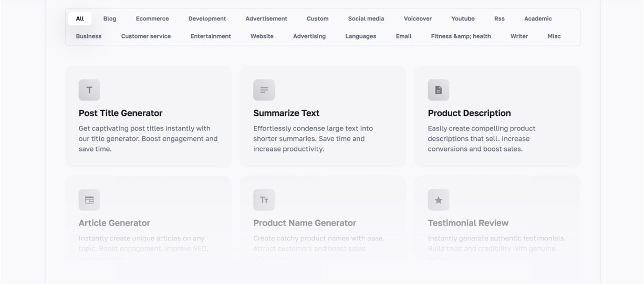644x284 pixels.
Task: Click the Post Title Generator T icon
Action: click(89, 90)
